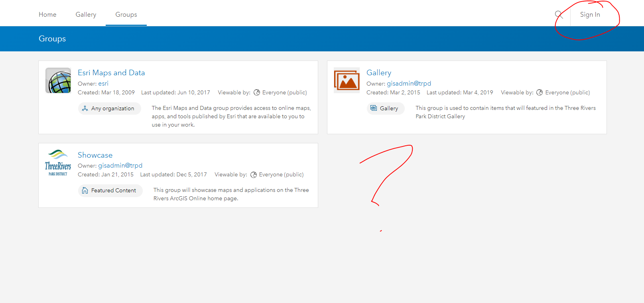View owner esri profile link
The height and width of the screenshot is (303, 644).
pyautogui.click(x=103, y=84)
